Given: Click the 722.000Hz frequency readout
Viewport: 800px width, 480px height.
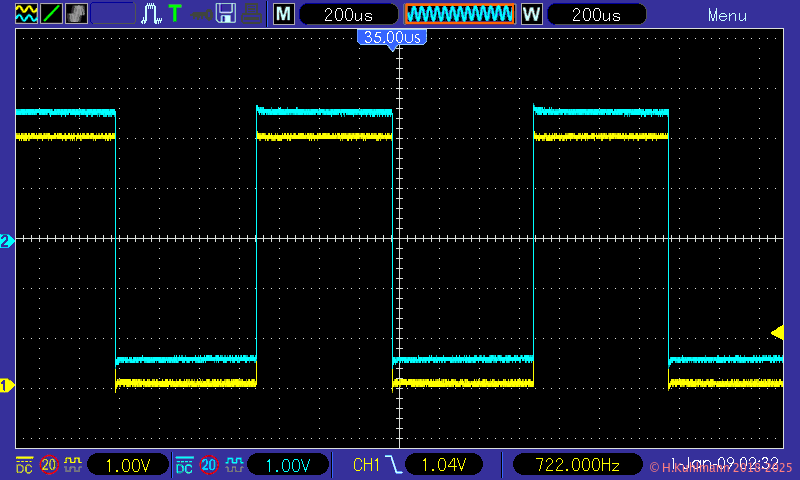Looking at the screenshot, I should coord(575,464).
